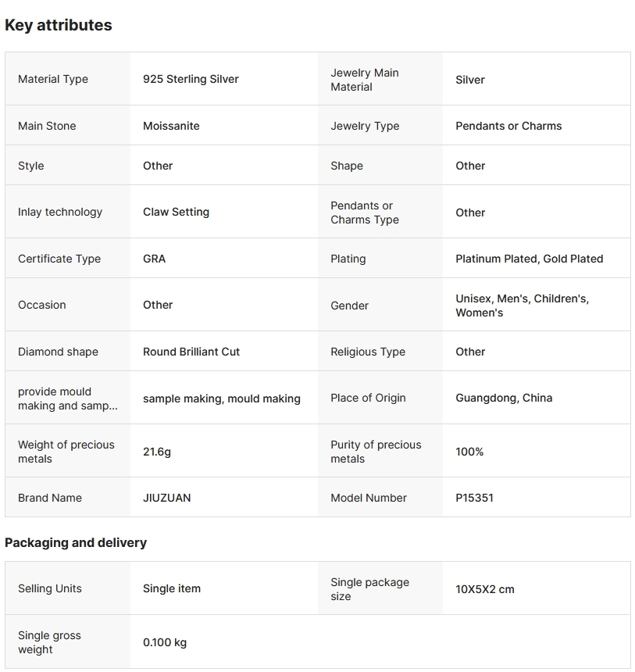
Task: Select the Claw Setting value
Action: click(176, 212)
